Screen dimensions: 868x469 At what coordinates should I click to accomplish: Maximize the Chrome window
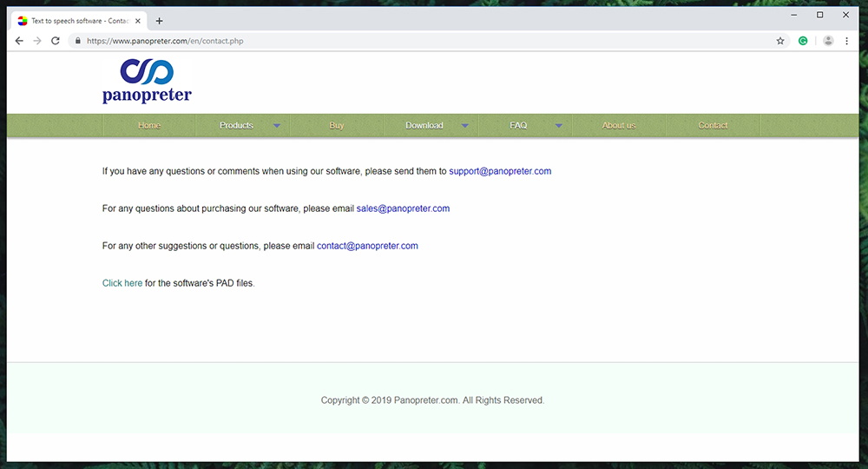pos(820,15)
